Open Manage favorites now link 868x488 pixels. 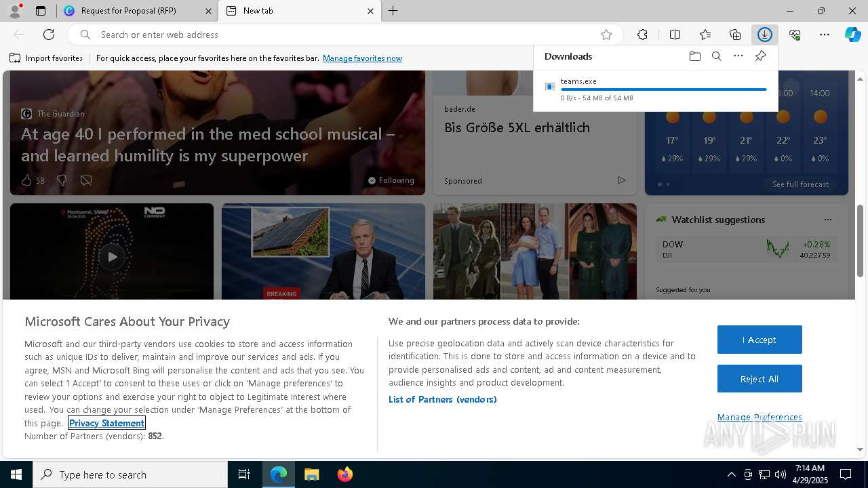362,58
